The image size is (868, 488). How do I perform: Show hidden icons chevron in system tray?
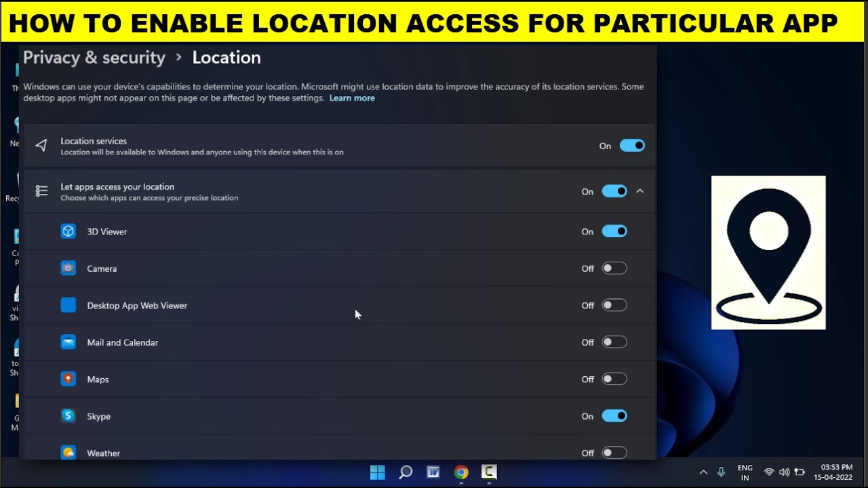click(703, 472)
